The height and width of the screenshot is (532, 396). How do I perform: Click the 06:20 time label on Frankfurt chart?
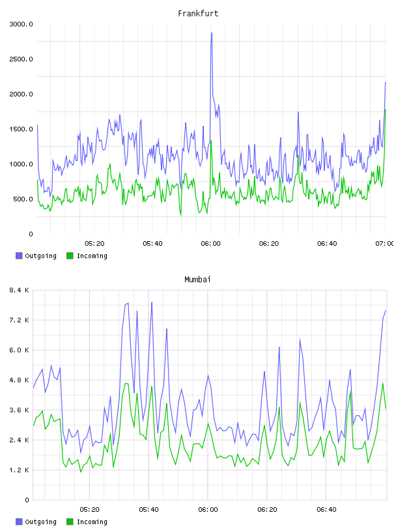(269, 243)
